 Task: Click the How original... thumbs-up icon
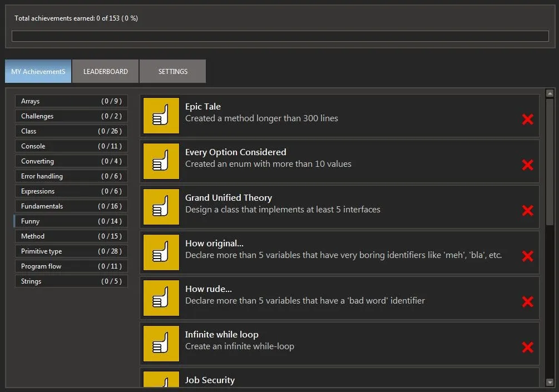point(161,252)
